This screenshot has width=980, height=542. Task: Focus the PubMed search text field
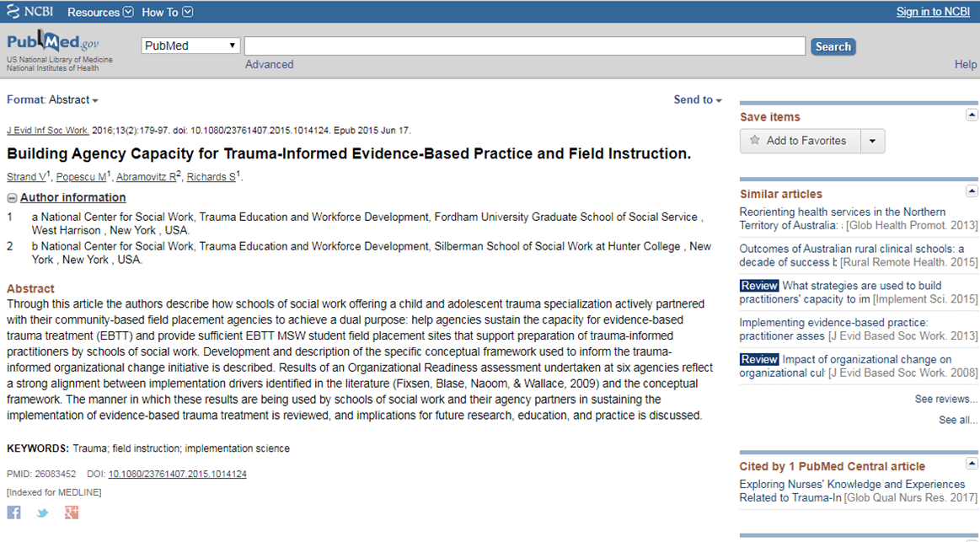pos(524,46)
